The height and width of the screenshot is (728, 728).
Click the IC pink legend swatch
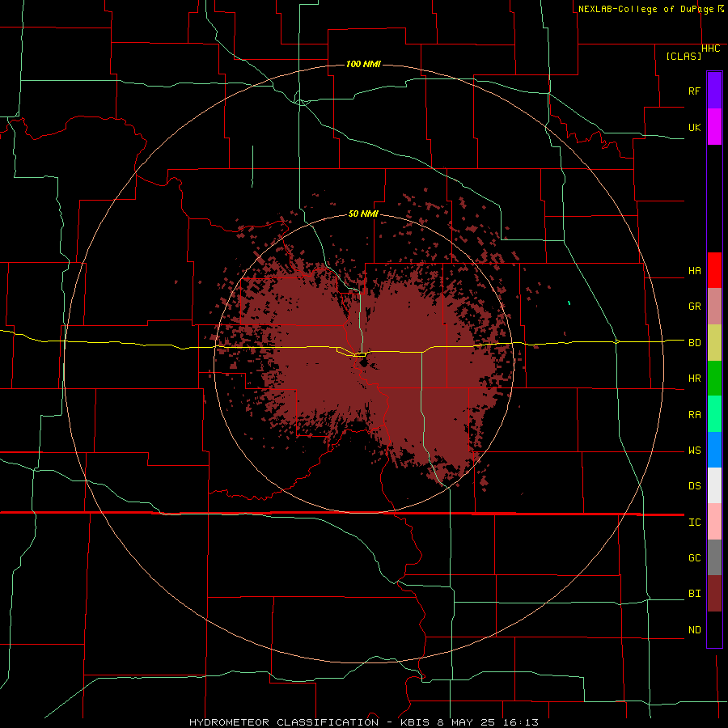coord(714,522)
